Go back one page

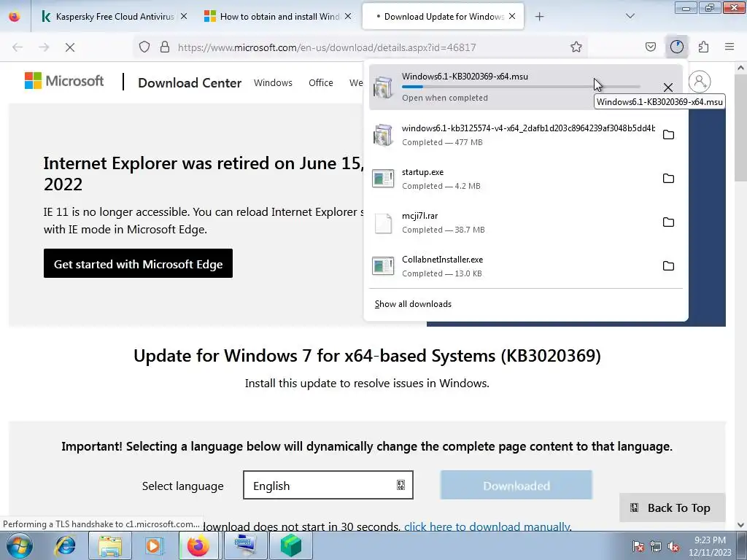coord(18,47)
